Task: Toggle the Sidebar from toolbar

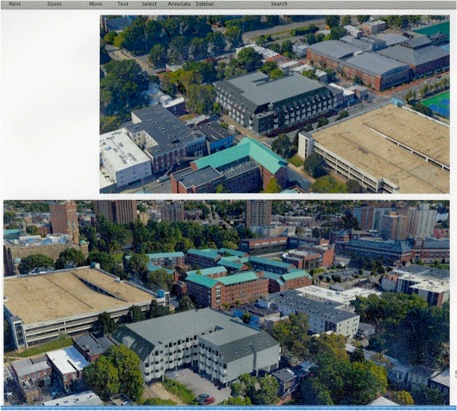Action: 205,4
